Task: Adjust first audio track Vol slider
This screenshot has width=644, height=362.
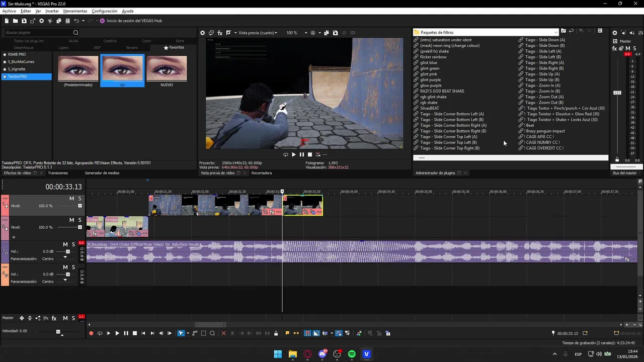Action: [x=68, y=251]
